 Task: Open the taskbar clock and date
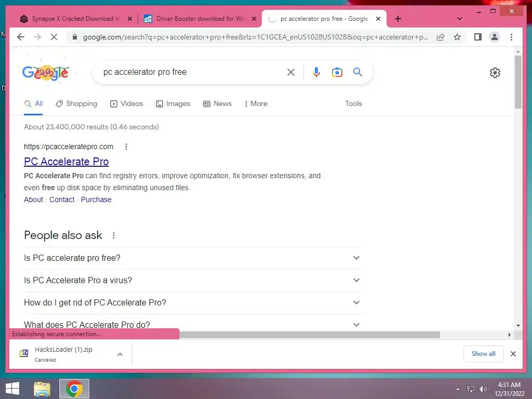(x=509, y=389)
